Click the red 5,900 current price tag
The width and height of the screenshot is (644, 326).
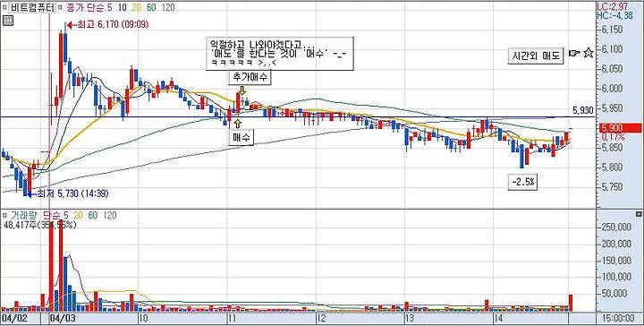click(620, 128)
